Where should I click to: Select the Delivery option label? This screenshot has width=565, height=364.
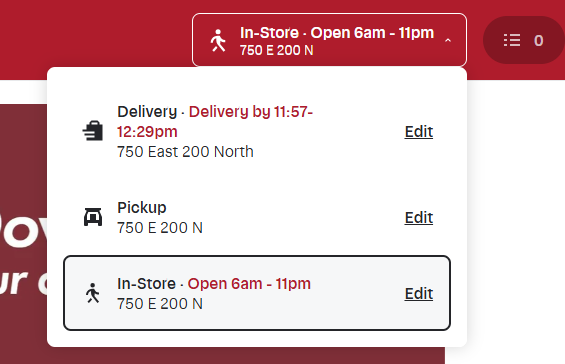(x=147, y=112)
